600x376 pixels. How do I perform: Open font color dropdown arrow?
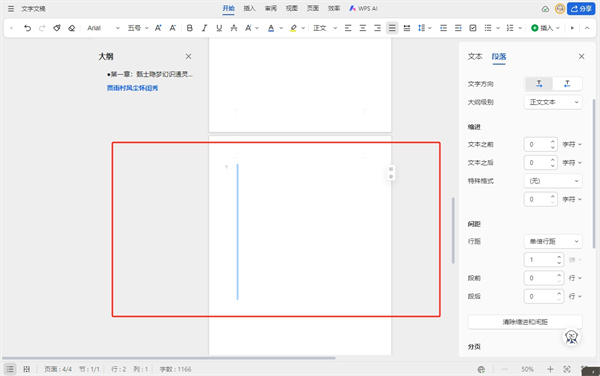(x=281, y=28)
